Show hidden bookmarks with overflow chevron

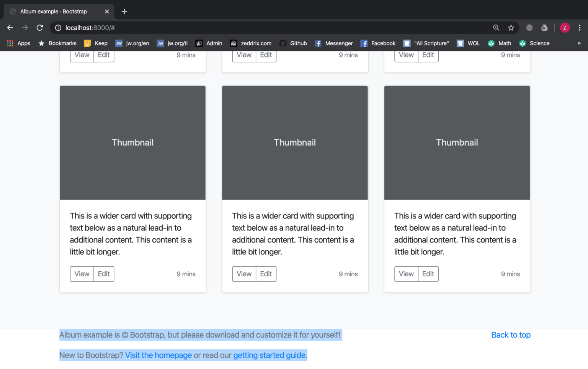pyautogui.click(x=579, y=43)
